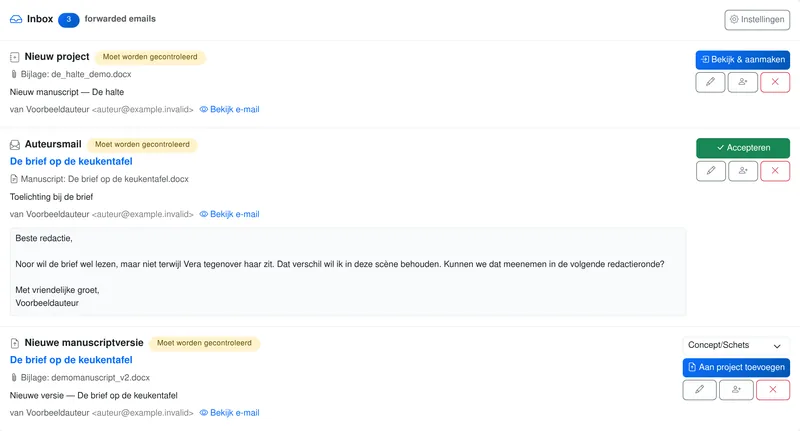Edit the Auteursmail item with pencil
Screen dimensions: 800x431
click(x=711, y=171)
